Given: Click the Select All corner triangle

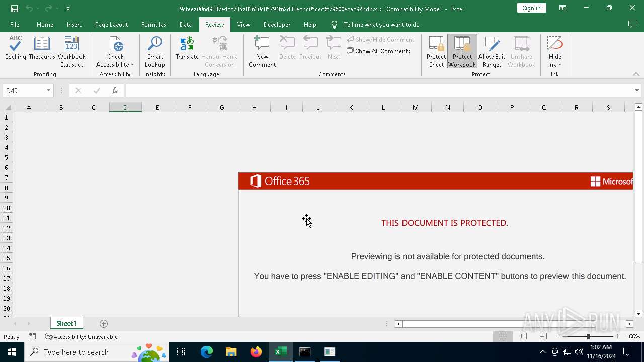Looking at the screenshot, I should pyautogui.click(x=8, y=107).
